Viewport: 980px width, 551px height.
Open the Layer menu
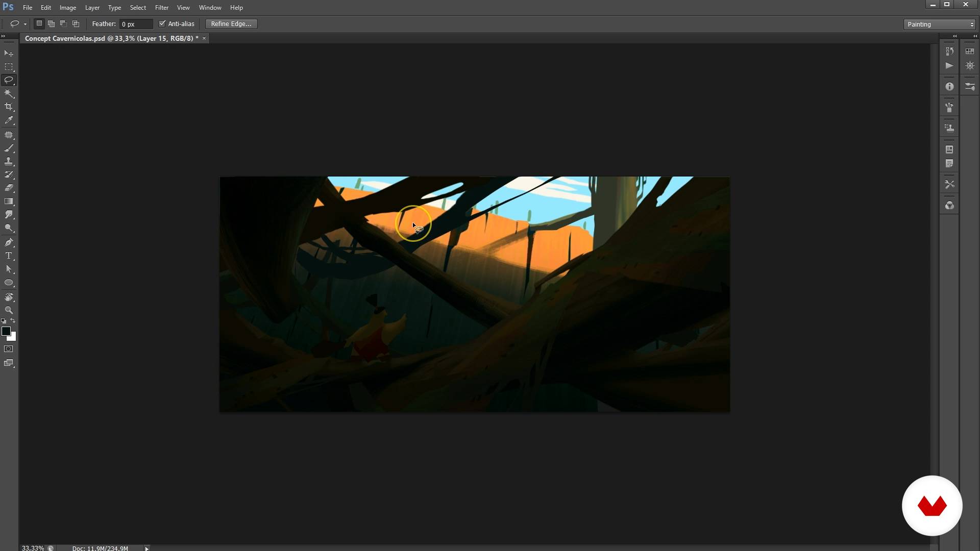pos(92,8)
